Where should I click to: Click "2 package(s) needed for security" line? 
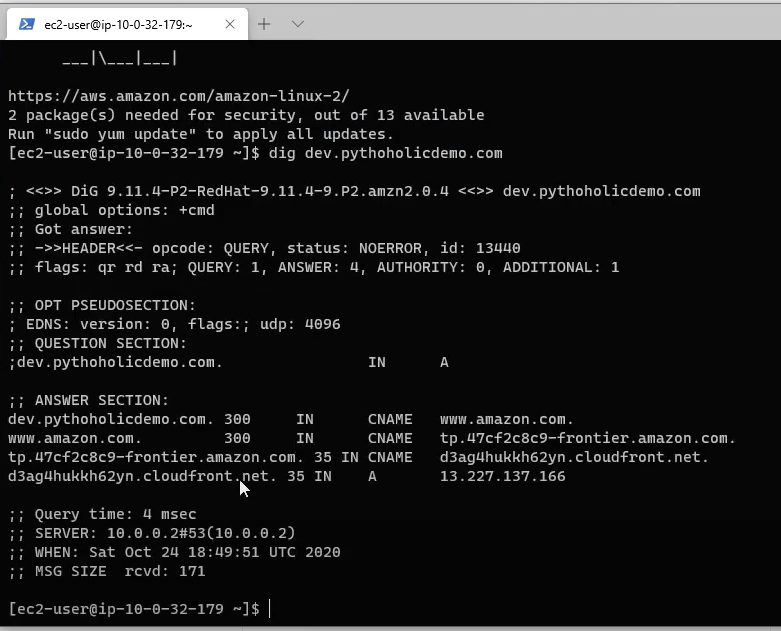tap(246, 115)
